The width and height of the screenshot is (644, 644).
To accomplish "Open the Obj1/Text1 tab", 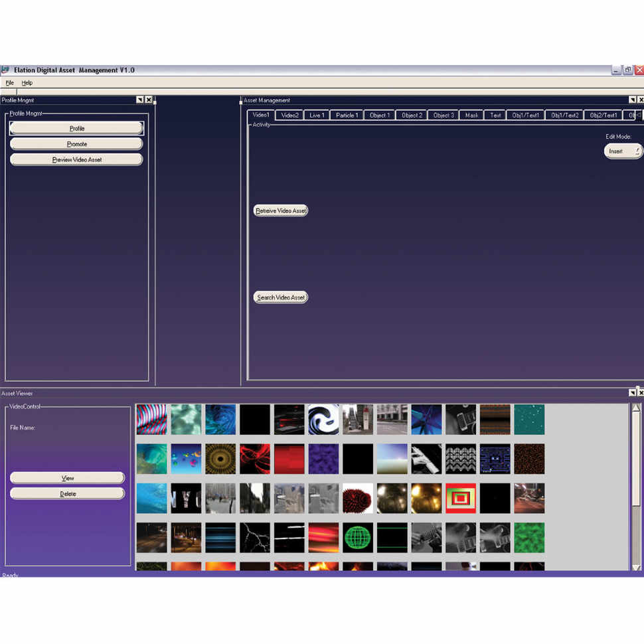I will (x=524, y=114).
